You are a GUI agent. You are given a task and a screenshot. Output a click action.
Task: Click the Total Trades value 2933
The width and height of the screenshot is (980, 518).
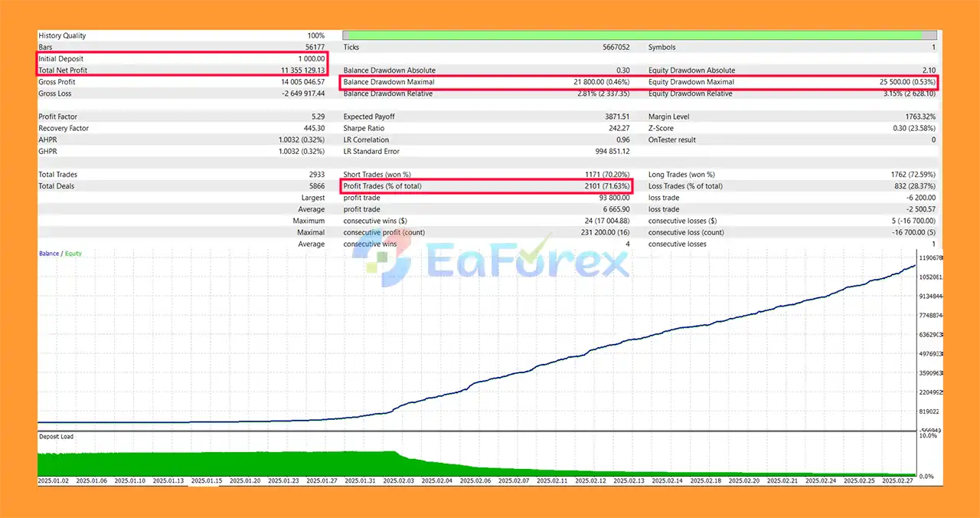point(316,175)
